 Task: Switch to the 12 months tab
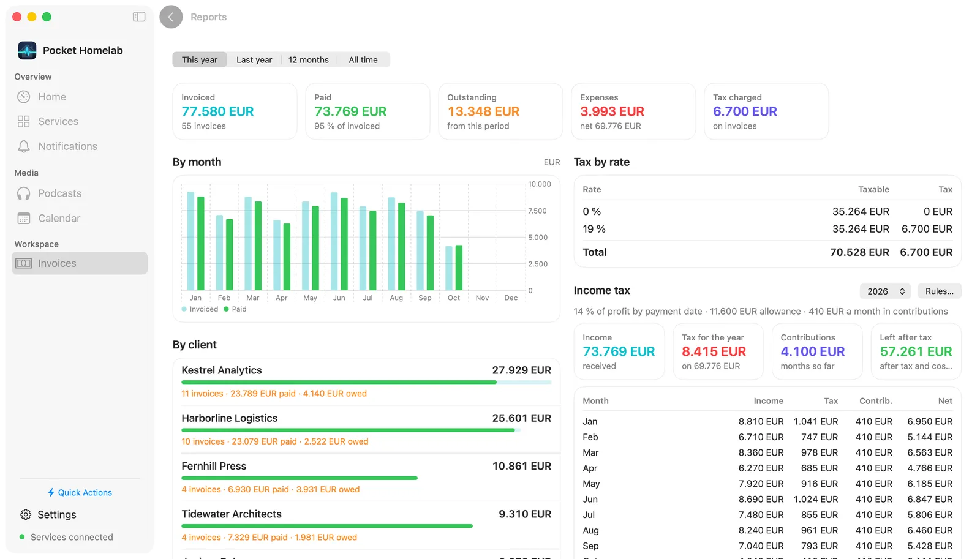coord(309,59)
